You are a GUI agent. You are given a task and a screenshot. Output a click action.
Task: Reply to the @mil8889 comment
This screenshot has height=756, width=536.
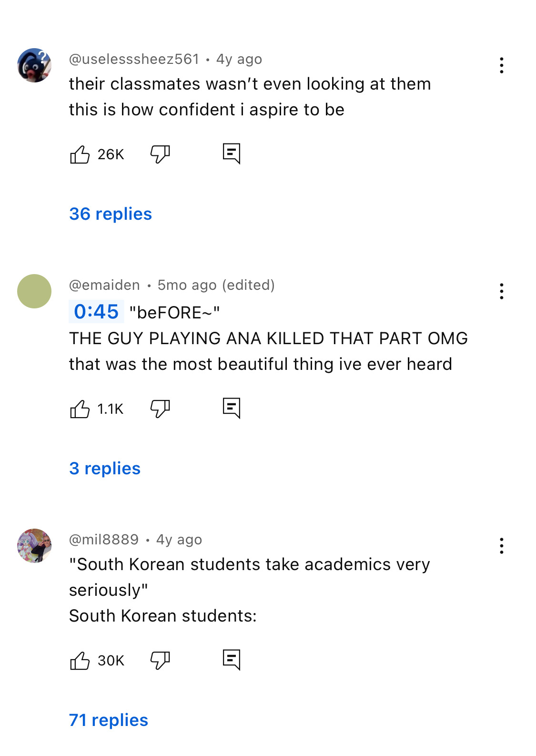click(232, 660)
